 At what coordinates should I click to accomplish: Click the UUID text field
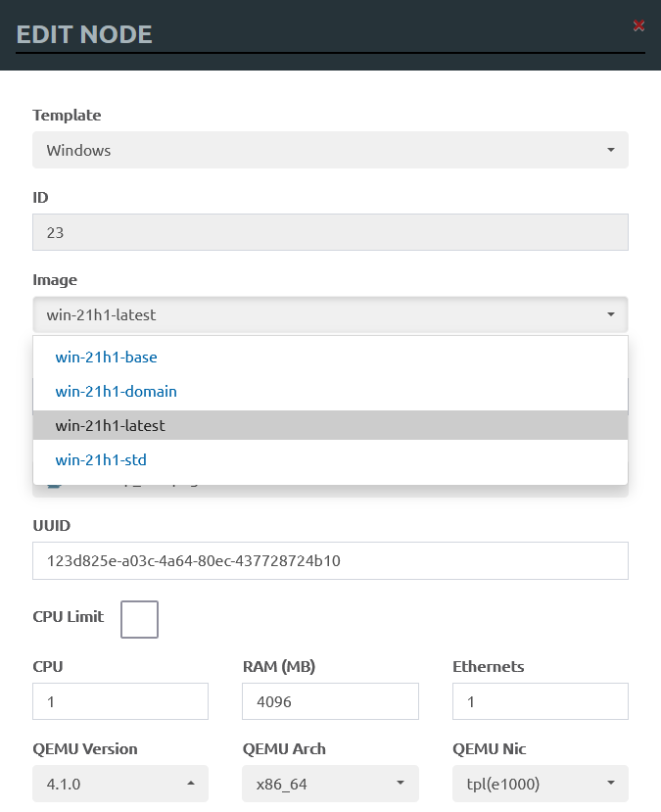click(x=330, y=561)
